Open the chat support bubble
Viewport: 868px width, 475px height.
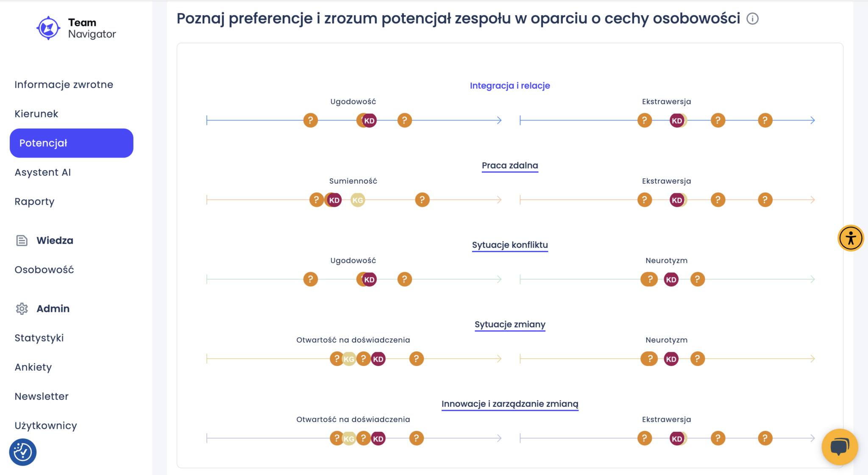(x=839, y=447)
